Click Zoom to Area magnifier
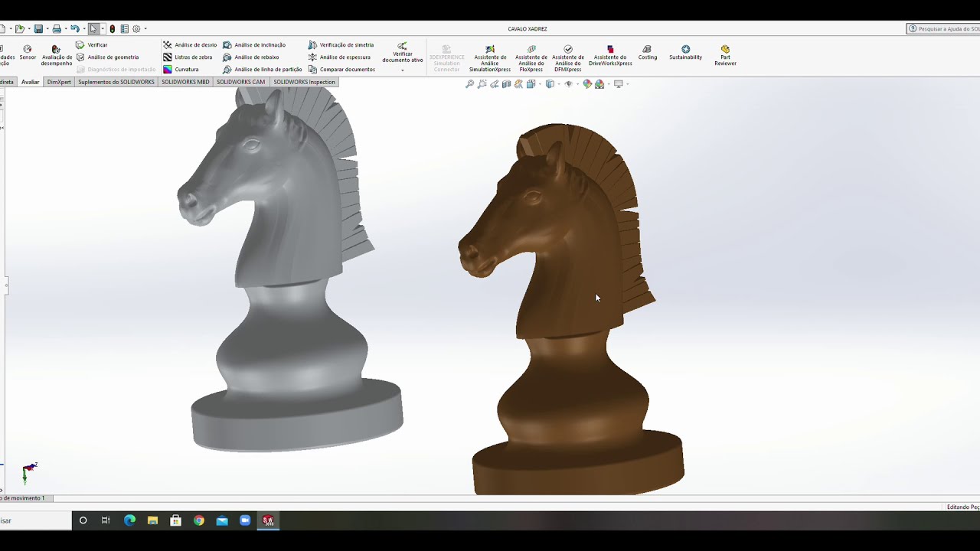Image resolution: width=980 pixels, height=551 pixels. coord(482,84)
